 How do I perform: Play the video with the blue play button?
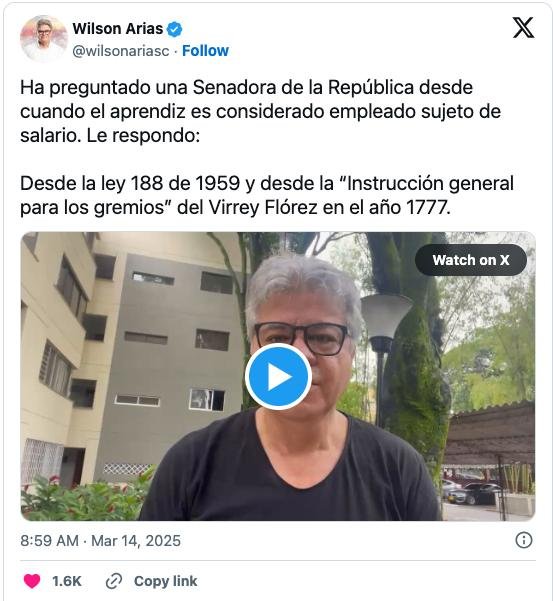point(278,377)
